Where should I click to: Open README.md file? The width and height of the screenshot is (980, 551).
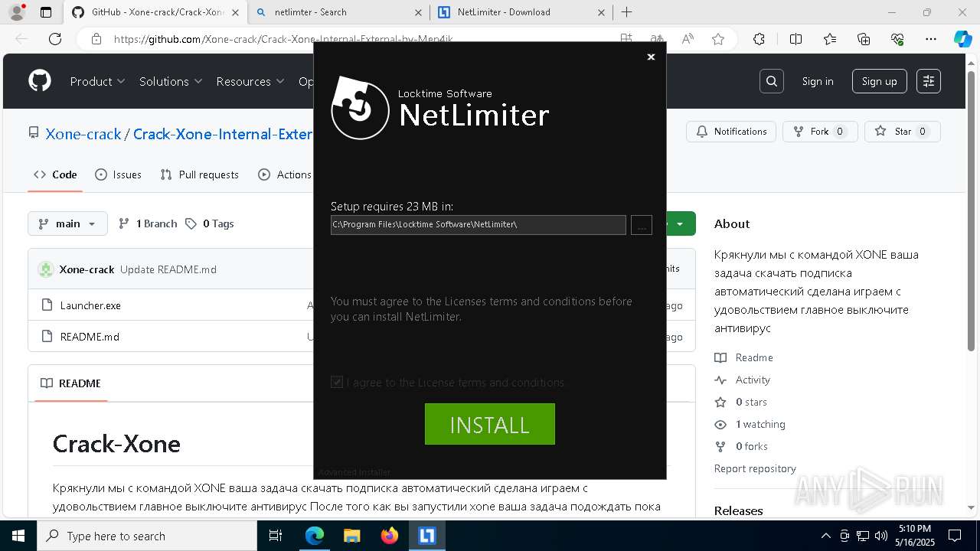[x=90, y=337]
